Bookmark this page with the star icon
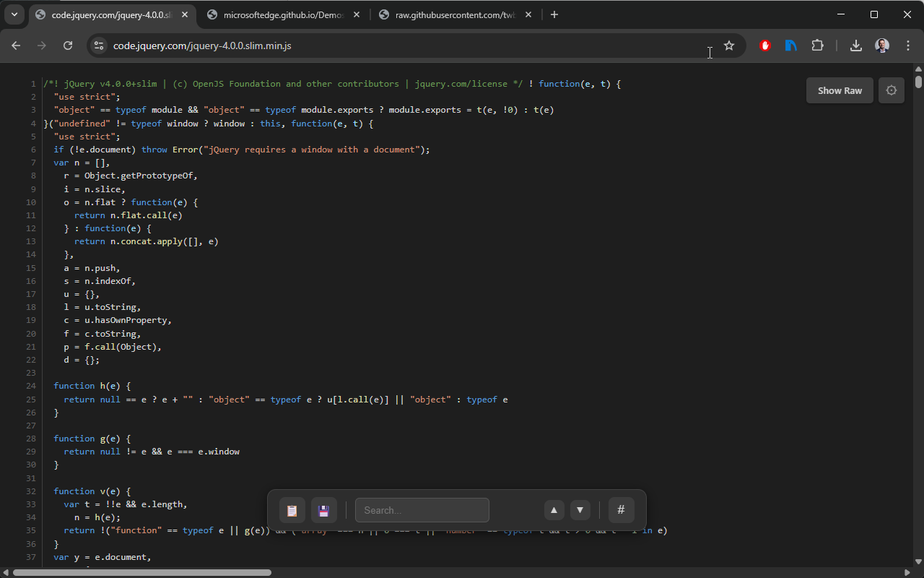 [x=729, y=45]
